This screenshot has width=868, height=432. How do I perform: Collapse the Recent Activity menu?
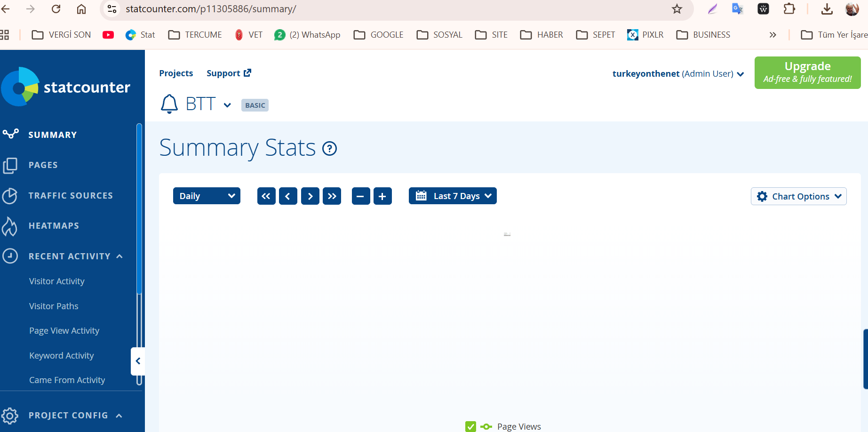tap(119, 256)
